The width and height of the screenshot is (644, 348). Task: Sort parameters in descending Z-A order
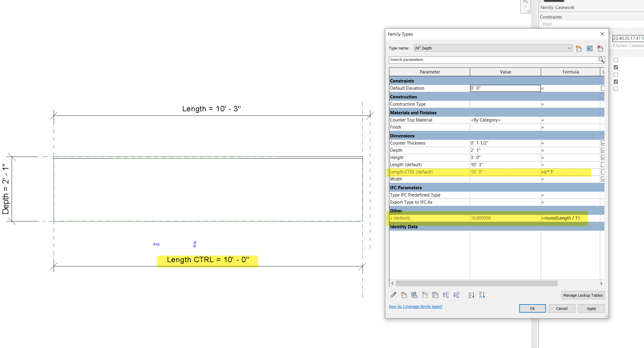(482, 295)
